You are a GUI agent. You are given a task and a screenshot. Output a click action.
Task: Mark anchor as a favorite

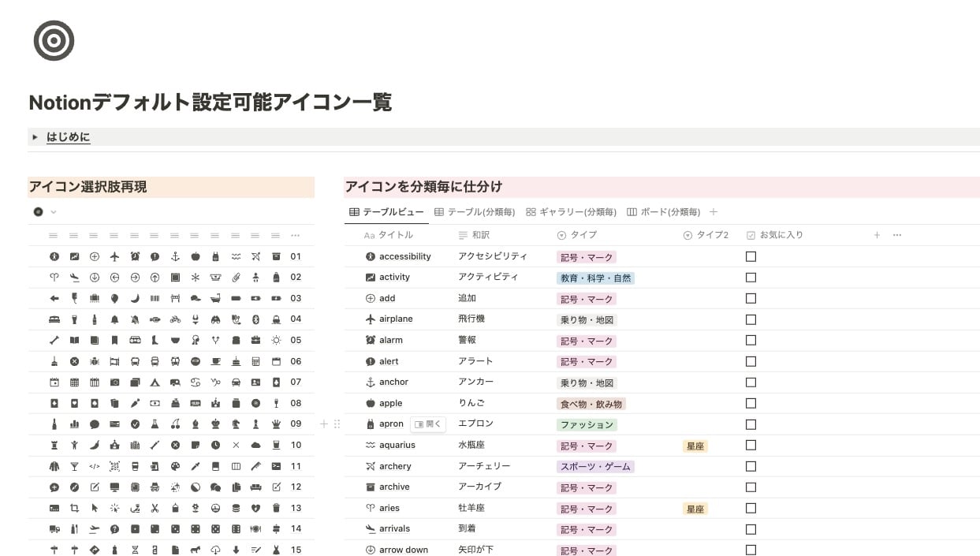click(751, 382)
